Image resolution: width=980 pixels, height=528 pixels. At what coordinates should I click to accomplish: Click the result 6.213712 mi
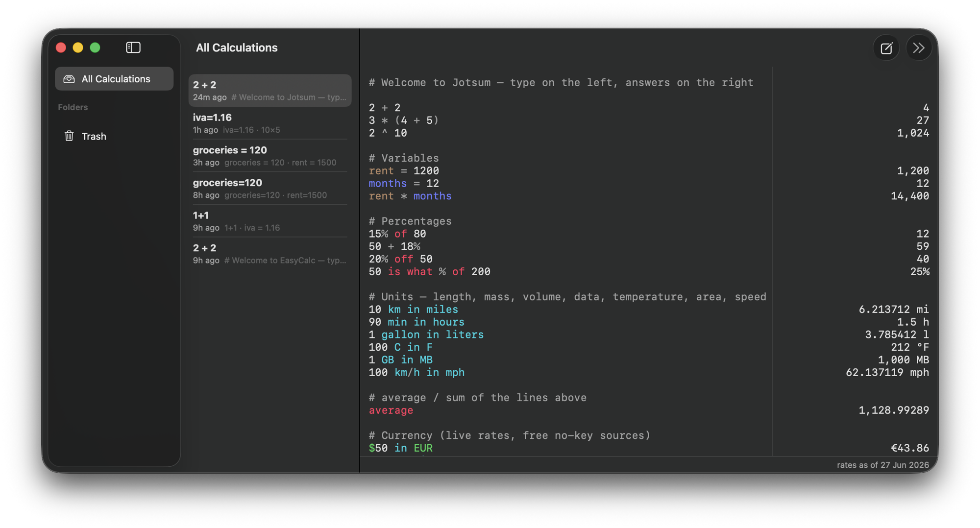click(894, 309)
